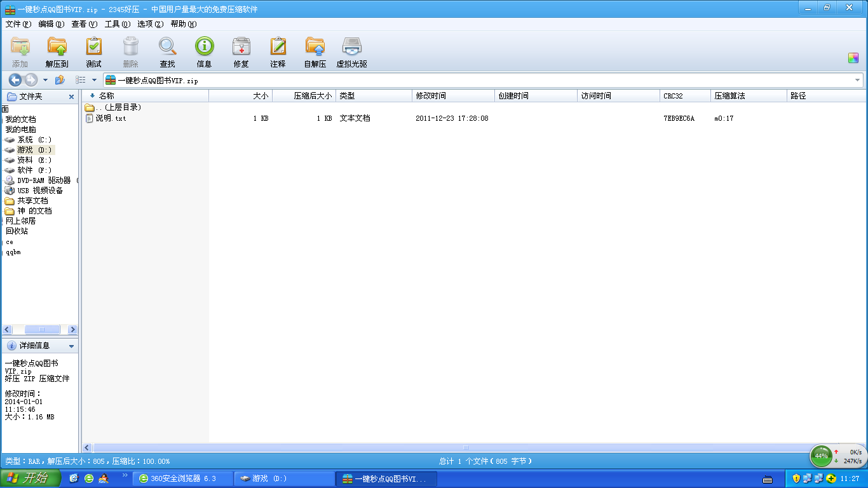Open the 工具(O) menu
The height and width of the screenshot is (488, 868).
pos(117,24)
